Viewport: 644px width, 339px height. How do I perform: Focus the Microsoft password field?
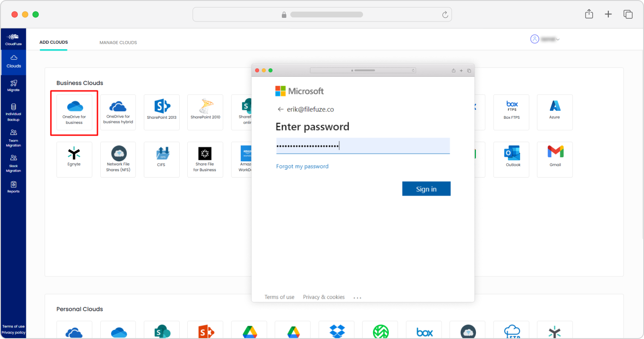point(363,146)
